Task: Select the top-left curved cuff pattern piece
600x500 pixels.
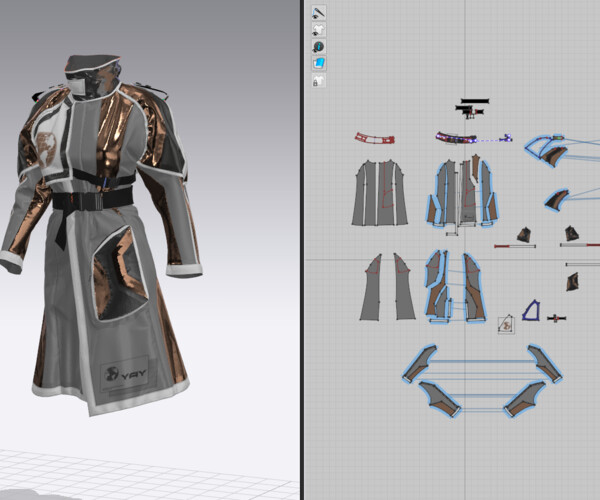Action: pos(419,363)
